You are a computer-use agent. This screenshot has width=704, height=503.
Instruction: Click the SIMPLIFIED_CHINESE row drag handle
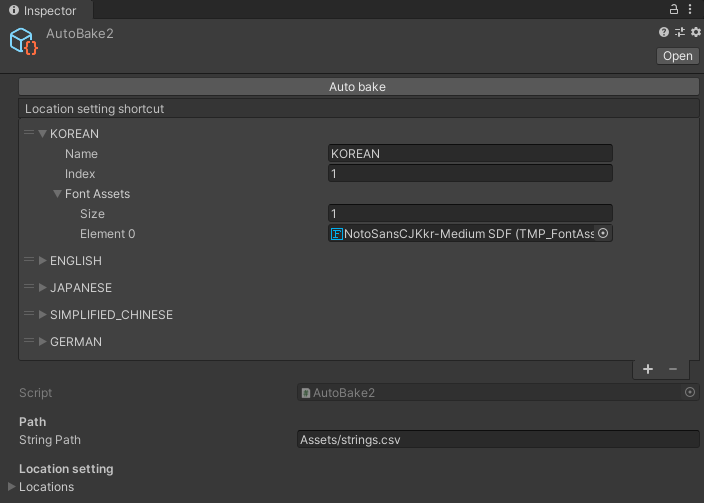(x=29, y=313)
